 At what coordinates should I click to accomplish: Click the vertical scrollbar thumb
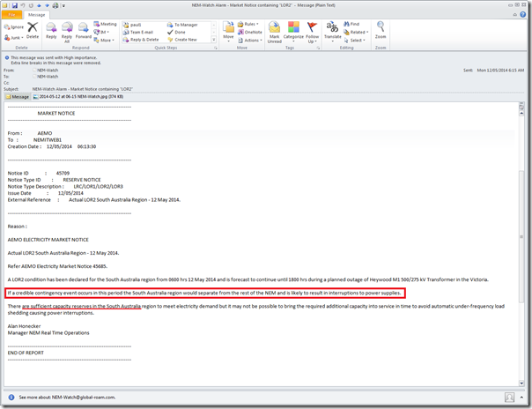pyautogui.click(x=521, y=236)
